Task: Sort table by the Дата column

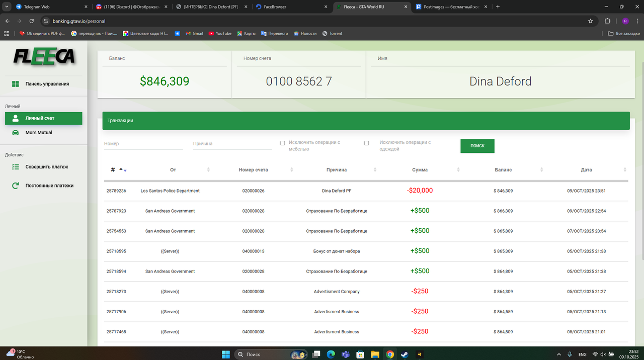Action: (587, 170)
